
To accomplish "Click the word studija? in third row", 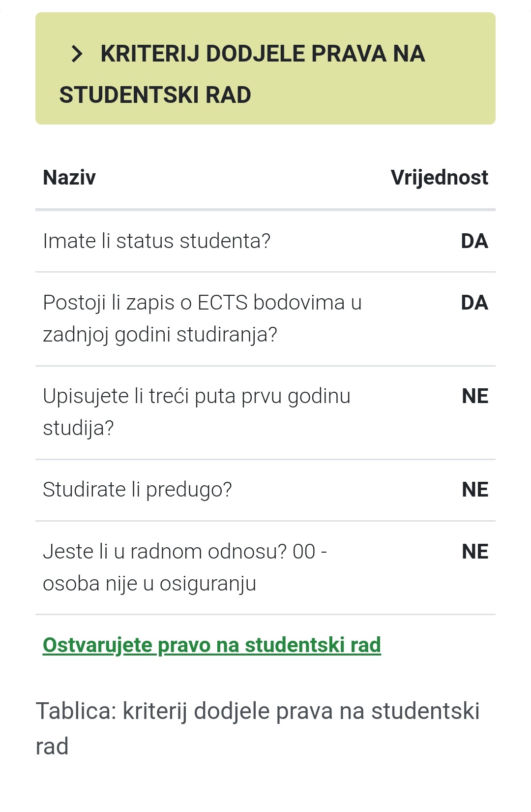I will (x=78, y=428).
